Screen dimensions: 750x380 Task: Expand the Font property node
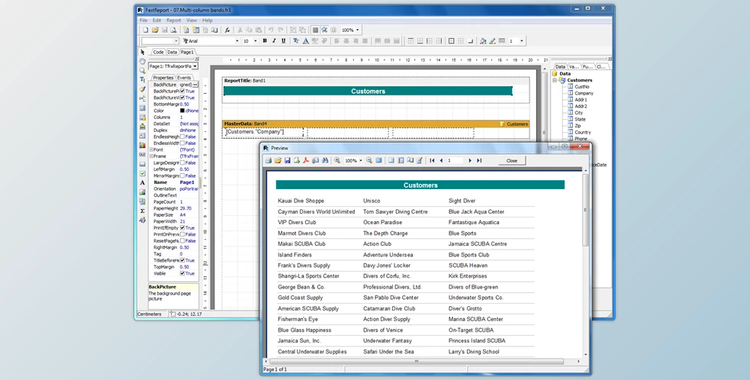(152, 150)
